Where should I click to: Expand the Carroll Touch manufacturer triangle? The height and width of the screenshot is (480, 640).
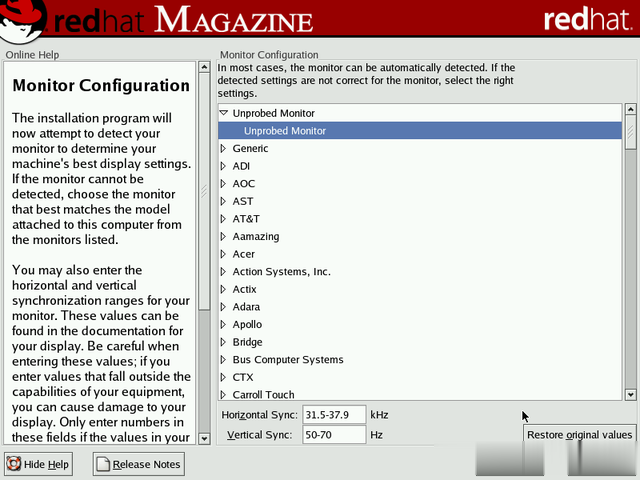pos(223,395)
